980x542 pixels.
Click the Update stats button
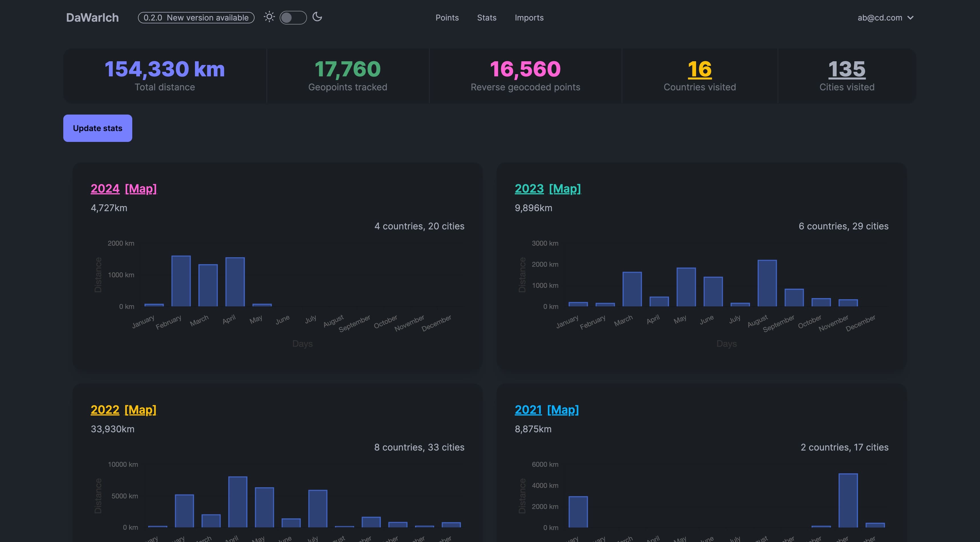97,128
